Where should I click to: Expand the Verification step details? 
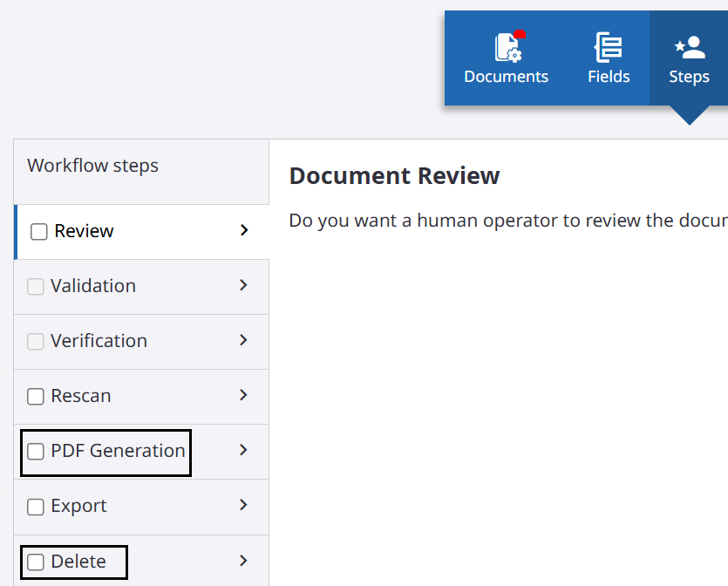point(243,341)
